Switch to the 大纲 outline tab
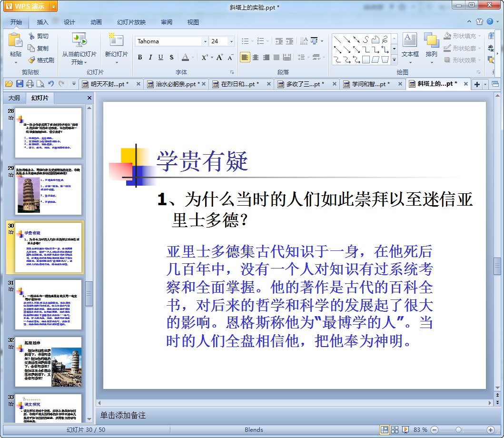The image size is (504, 438). [14, 98]
